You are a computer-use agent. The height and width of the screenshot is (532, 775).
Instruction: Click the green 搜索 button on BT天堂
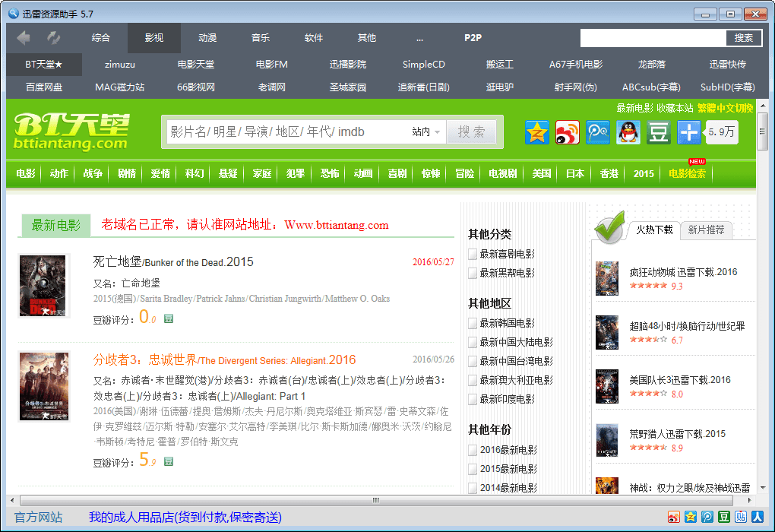point(471,132)
